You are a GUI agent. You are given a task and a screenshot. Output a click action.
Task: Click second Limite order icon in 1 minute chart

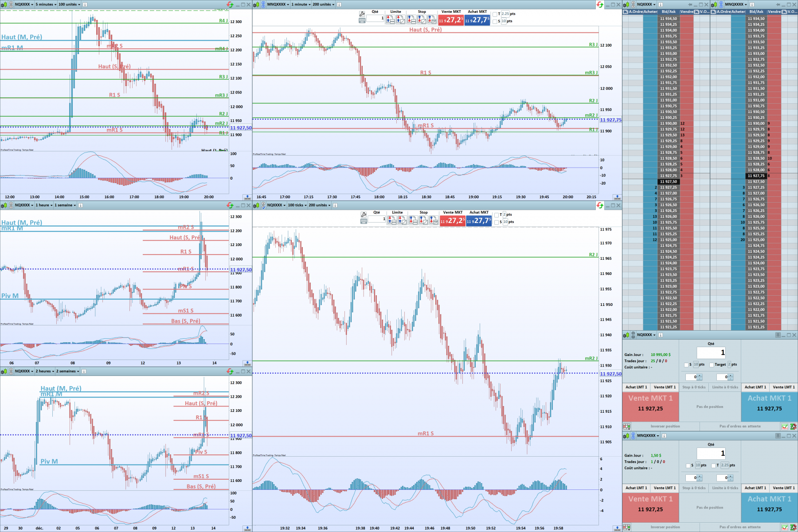(x=400, y=20)
